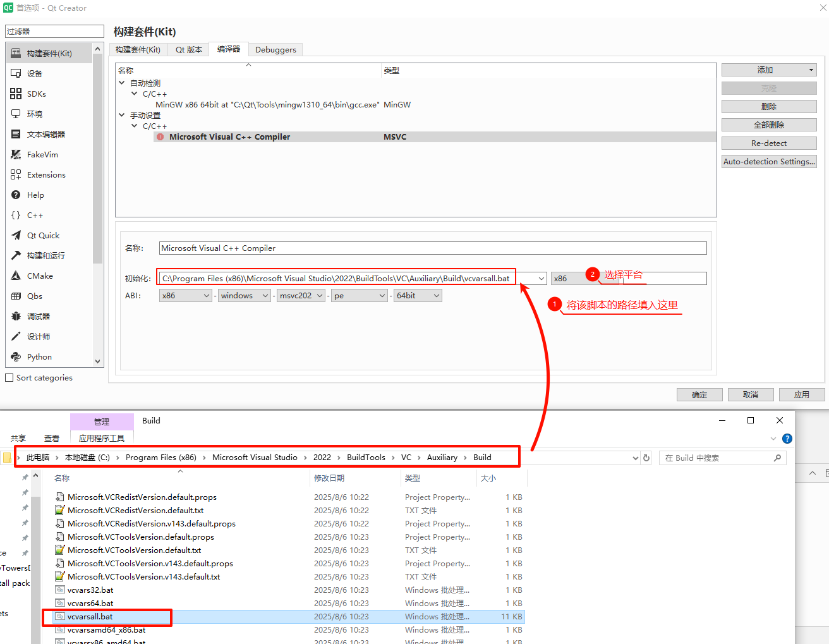Expand the Explorer address history dropdown
The image size is (829, 644).
point(636,458)
